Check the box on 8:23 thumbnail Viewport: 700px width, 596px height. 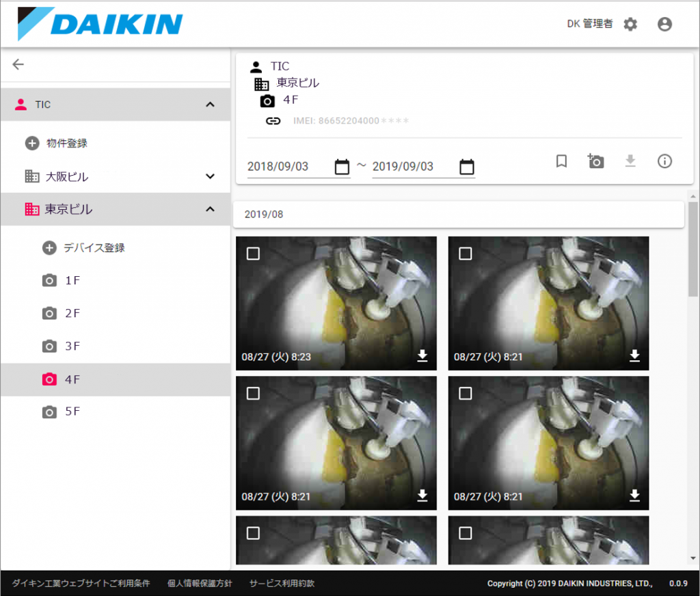point(253,254)
